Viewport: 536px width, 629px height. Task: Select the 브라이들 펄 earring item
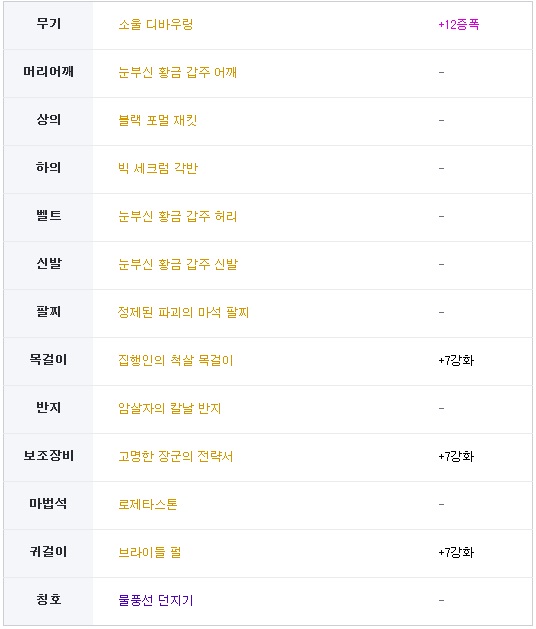[150, 552]
